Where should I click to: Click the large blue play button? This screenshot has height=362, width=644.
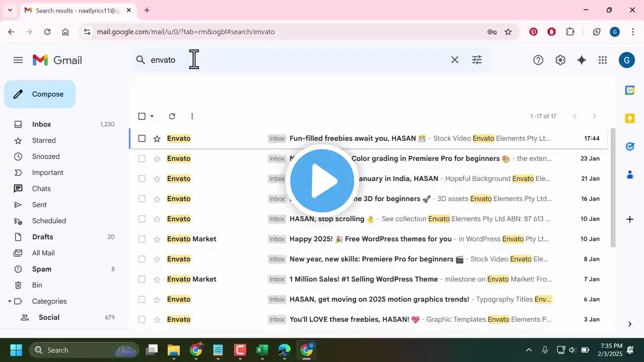[322, 181]
